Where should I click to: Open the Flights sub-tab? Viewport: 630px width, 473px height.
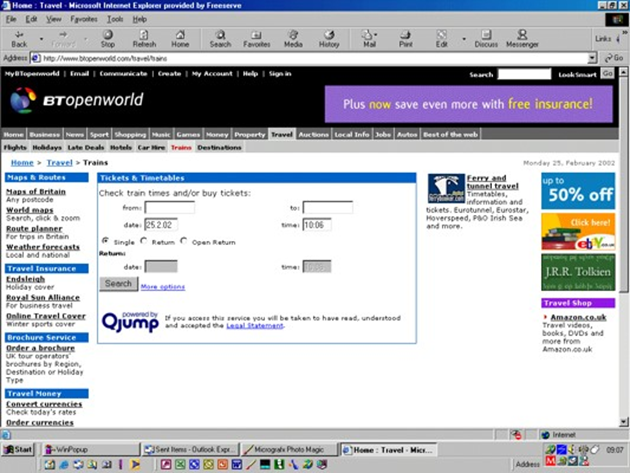tap(15, 147)
